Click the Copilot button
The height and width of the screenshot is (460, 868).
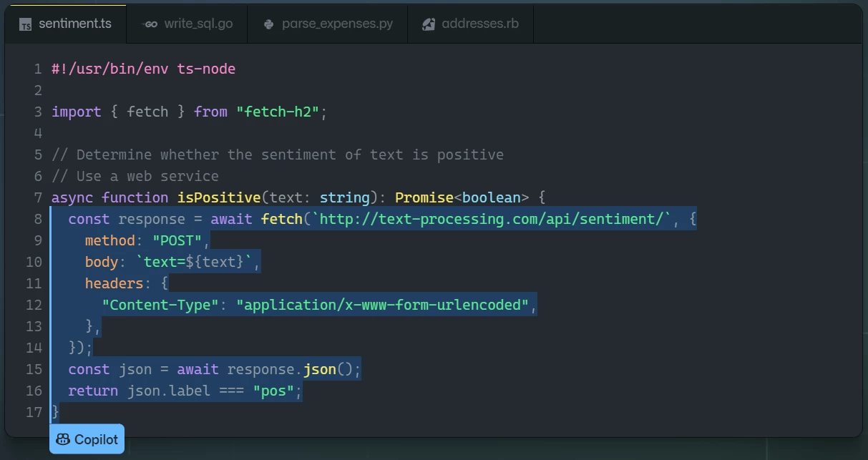click(x=86, y=439)
